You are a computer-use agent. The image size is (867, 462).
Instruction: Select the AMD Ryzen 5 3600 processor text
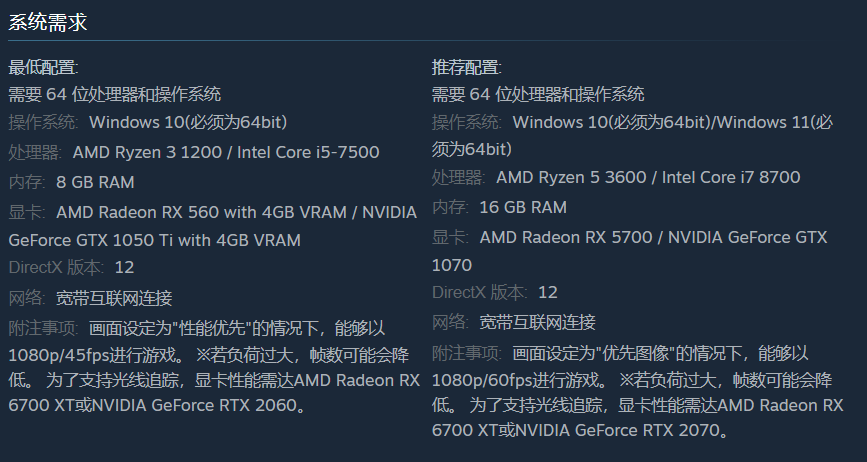click(570, 178)
